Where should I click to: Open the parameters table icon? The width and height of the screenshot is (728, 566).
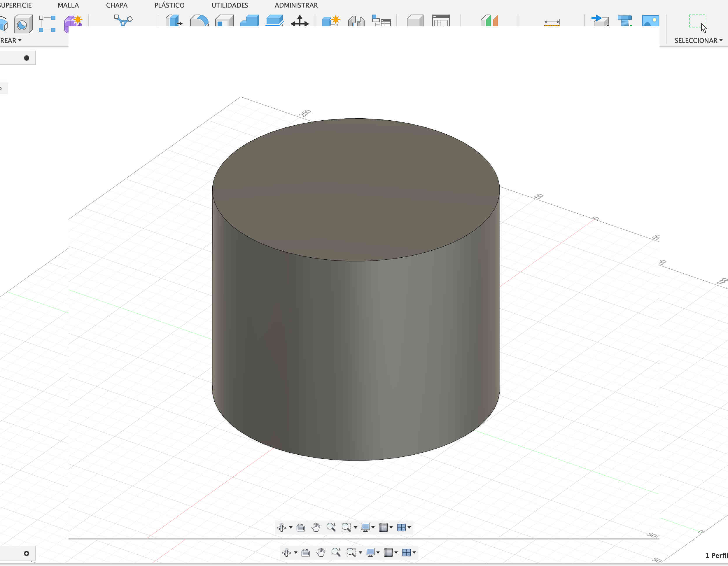[441, 20]
